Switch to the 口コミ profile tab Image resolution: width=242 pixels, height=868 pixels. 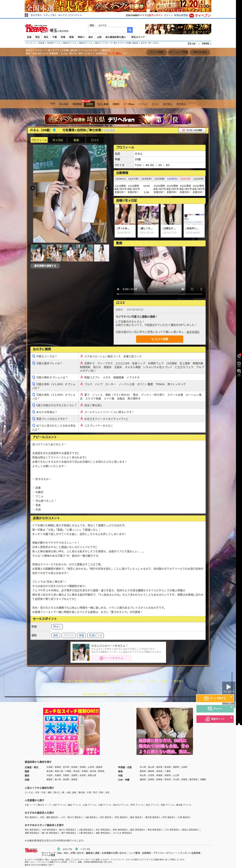[95, 140]
